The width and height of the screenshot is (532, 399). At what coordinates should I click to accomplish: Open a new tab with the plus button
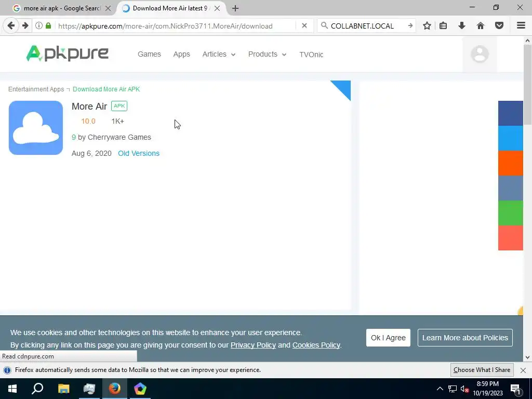click(235, 8)
